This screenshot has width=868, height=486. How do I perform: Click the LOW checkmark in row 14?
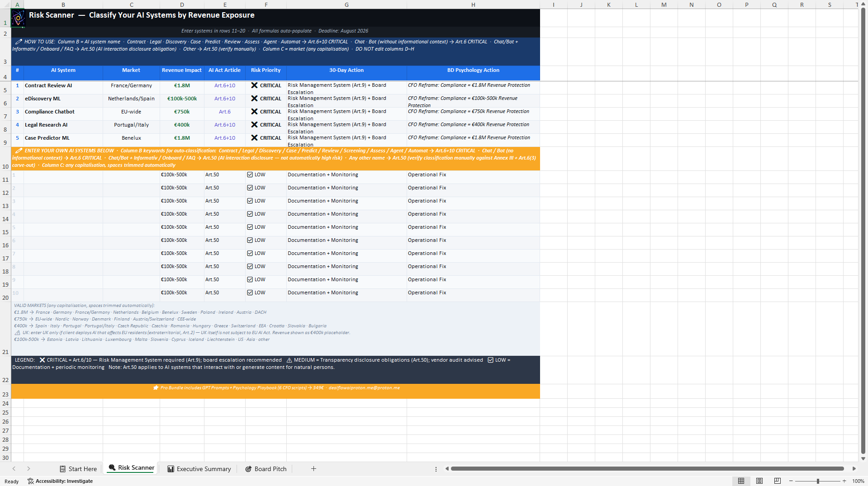click(250, 214)
